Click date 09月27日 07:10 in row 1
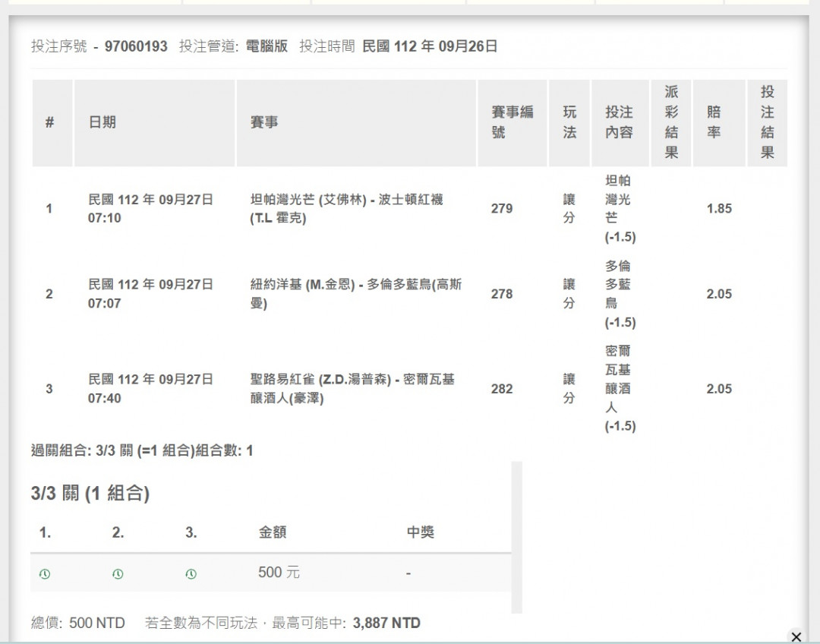Viewport: 820px width, 644px height. coord(150,208)
